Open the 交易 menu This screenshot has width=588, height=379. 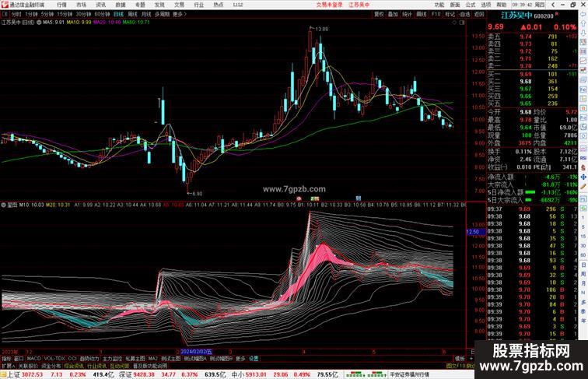pyautogui.click(x=179, y=5)
